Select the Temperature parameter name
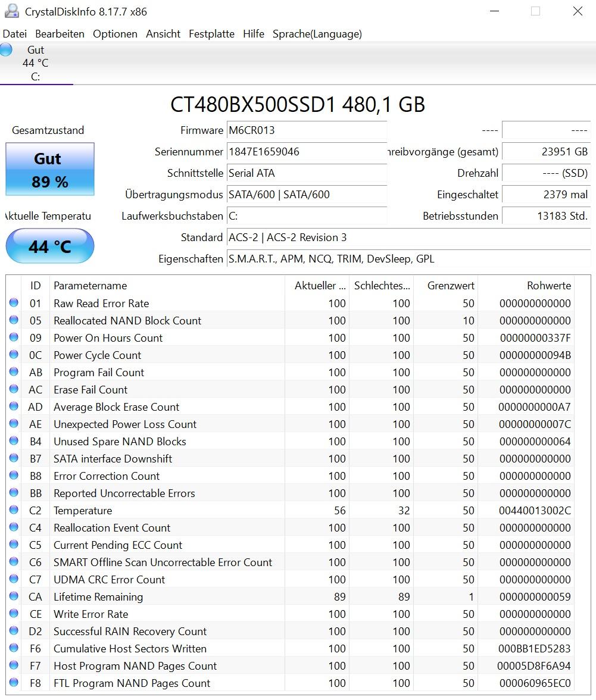This screenshot has height=700, width=596. (83, 511)
